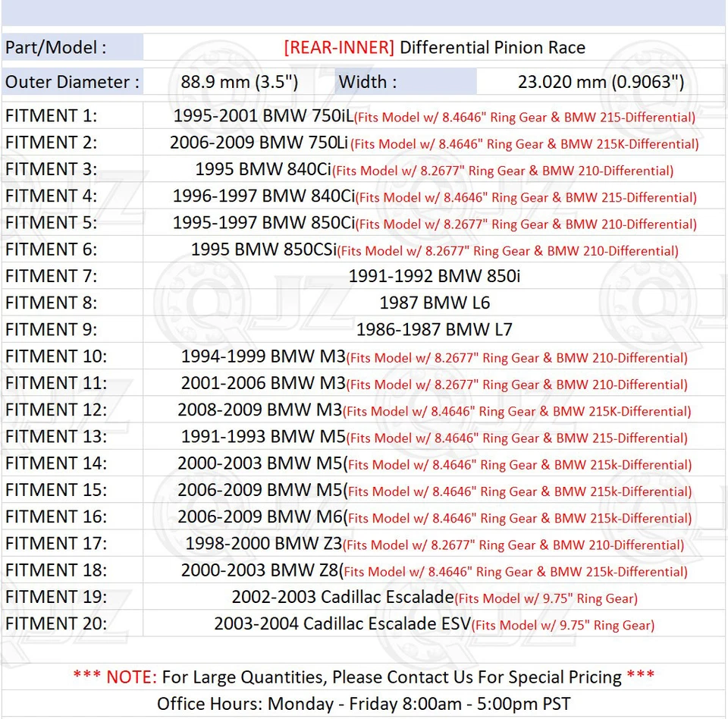Click the 'FITMENT 12:' row label
Viewport: 728px width, 719px height.
click(56, 410)
